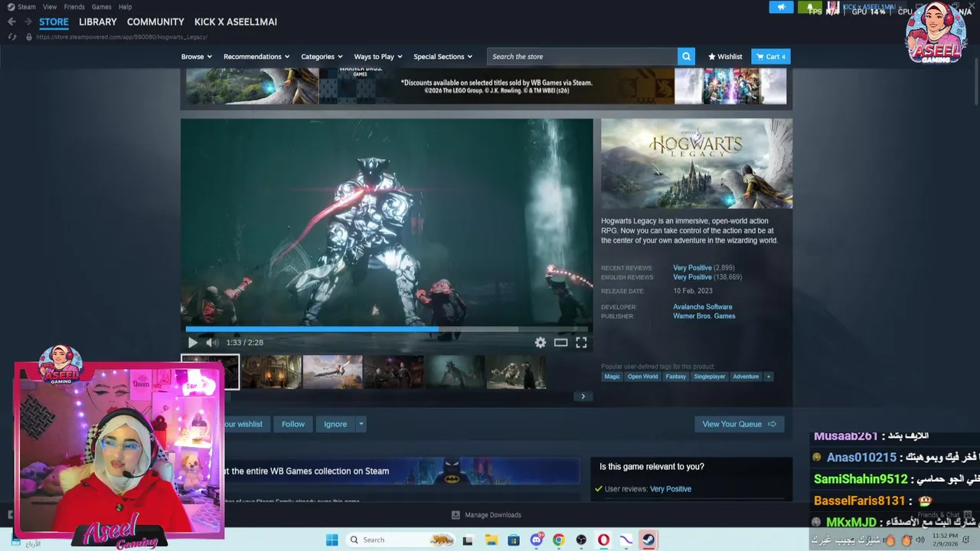Click the Hogwarts Legacy header artwork

point(697,164)
